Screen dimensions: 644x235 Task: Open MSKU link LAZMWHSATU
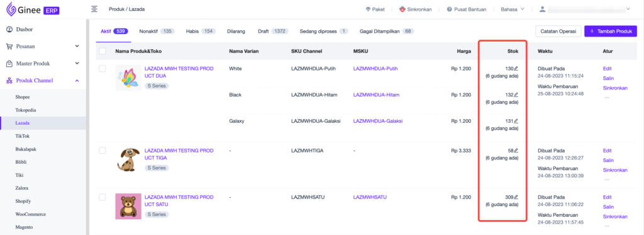[370, 197]
